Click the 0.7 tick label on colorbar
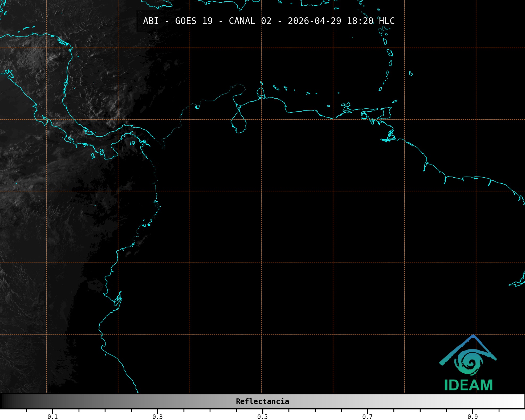Viewport: 525px width, 420px height. (x=367, y=417)
